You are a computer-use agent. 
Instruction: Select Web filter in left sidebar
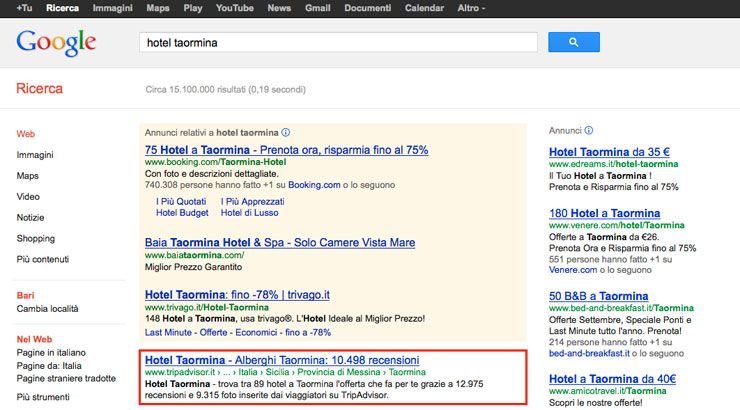(25, 134)
